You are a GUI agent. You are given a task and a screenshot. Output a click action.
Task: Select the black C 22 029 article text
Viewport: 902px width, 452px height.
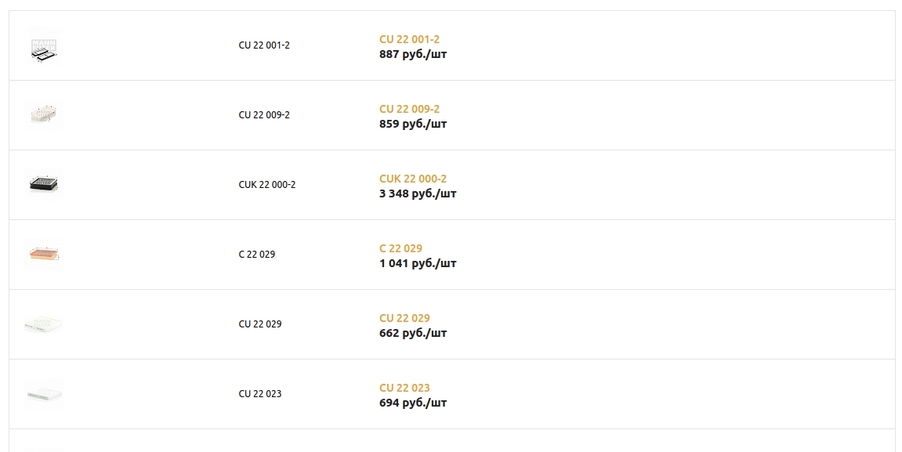(x=257, y=254)
